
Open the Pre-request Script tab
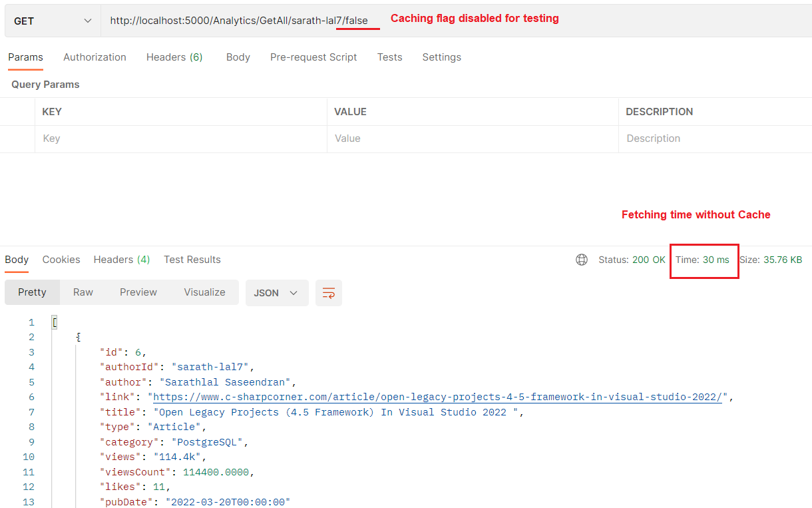tap(313, 57)
